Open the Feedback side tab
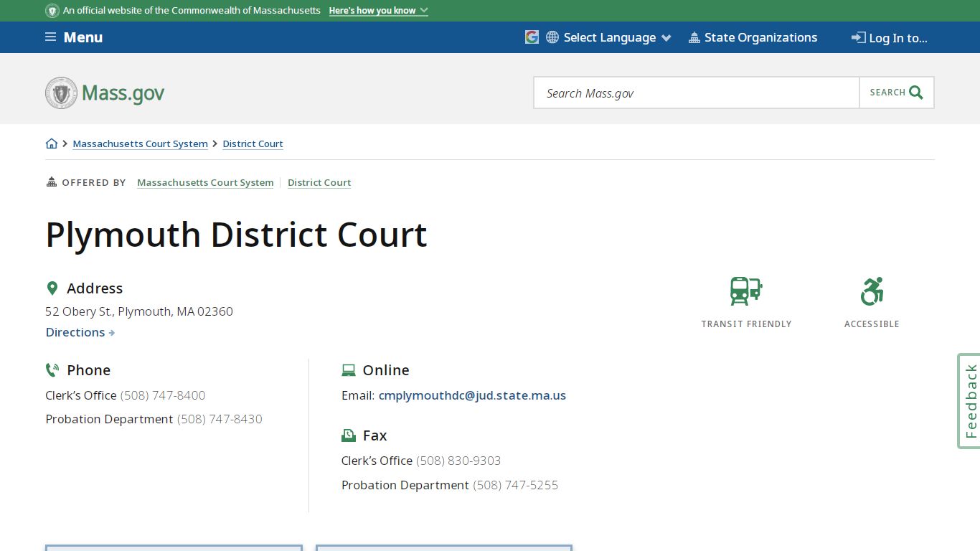Image resolution: width=980 pixels, height=551 pixels. (x=969, y=401)
